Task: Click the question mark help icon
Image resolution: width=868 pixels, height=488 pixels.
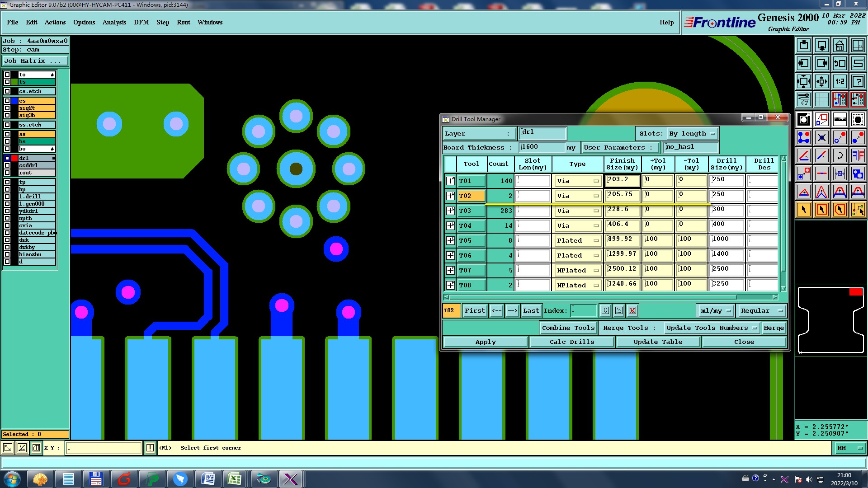Action: pos(858,81)
